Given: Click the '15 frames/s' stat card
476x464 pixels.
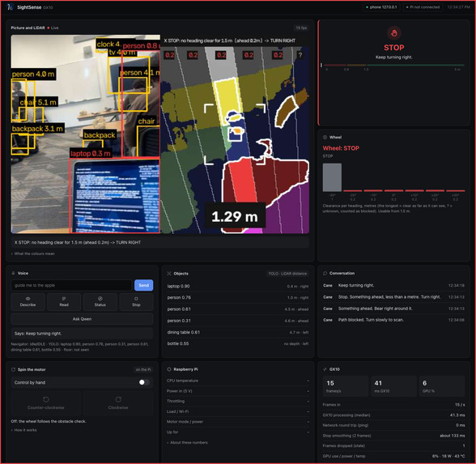Looking at the screenshot, I should pyautogui.click(x=346, y=386).
